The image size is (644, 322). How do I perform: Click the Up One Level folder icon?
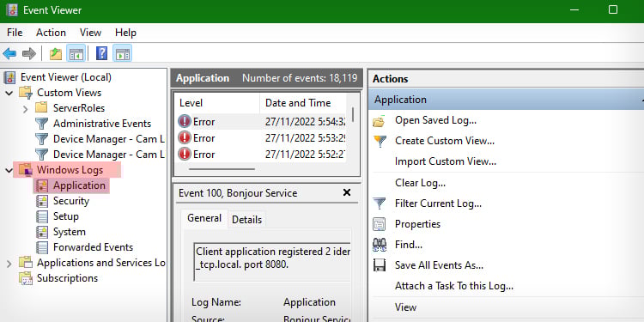56,54
